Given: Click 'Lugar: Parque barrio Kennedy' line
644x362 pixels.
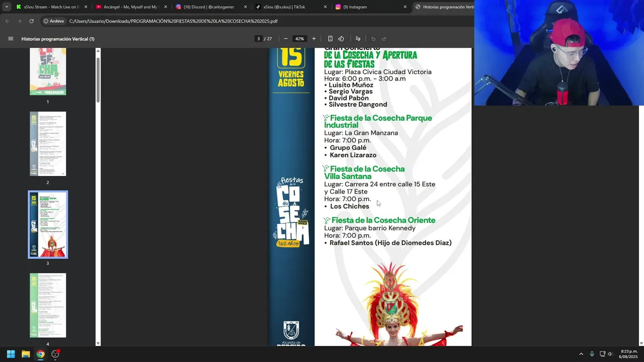Looking at the screenshot, I should [370, 228].
